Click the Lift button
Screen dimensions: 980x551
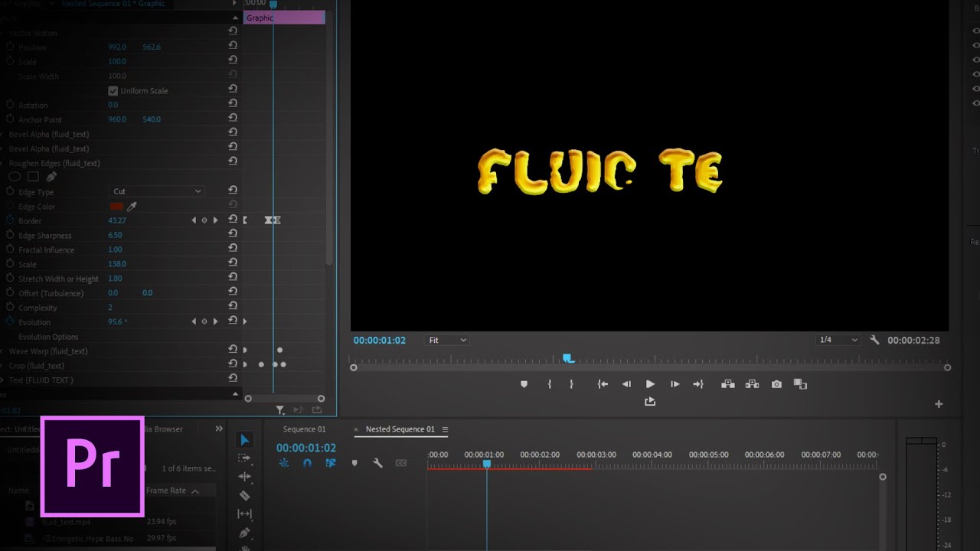point(728,384)
